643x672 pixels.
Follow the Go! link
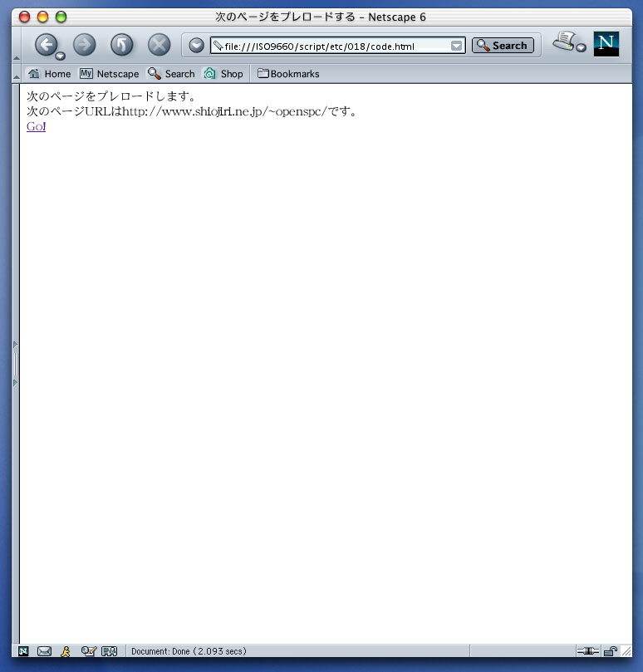click(36, 126)
